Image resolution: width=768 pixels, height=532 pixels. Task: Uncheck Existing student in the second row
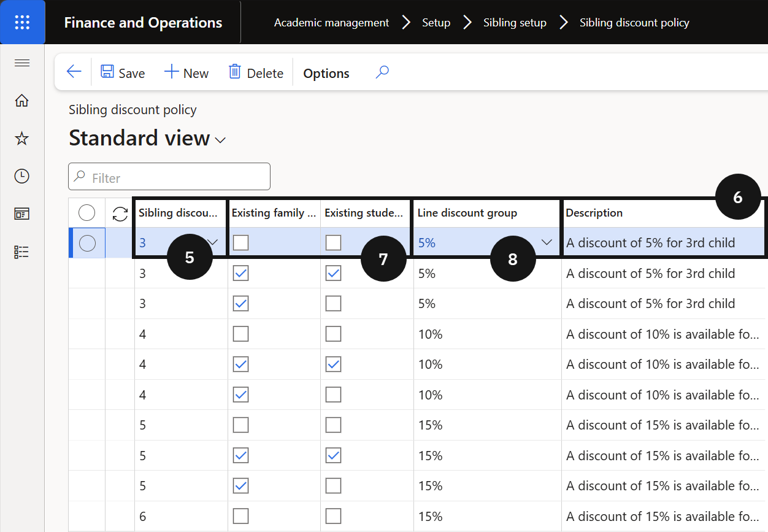tap(333, 273)
